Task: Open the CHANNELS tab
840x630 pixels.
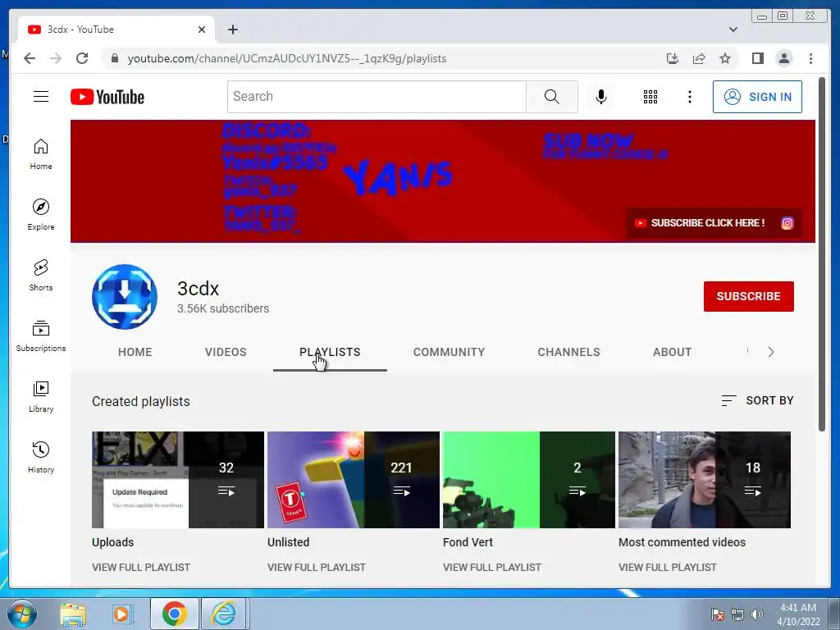Action: (569, 352)
